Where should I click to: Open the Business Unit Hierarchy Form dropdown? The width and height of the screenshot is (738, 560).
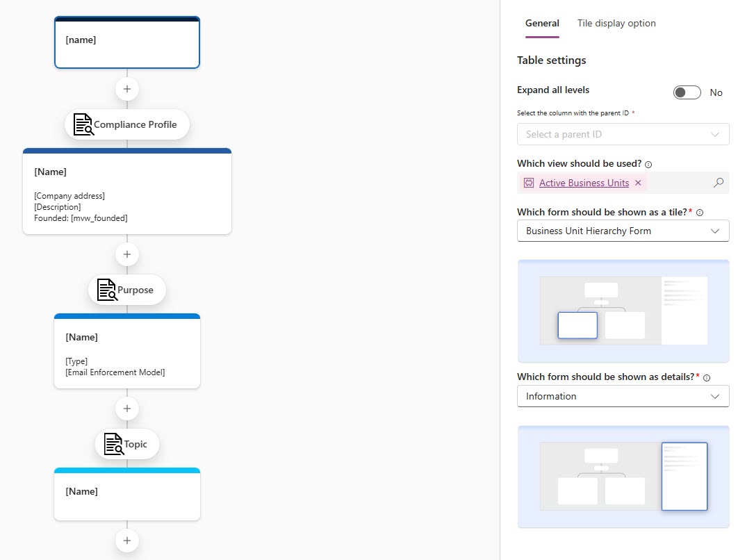click(623, 231)
